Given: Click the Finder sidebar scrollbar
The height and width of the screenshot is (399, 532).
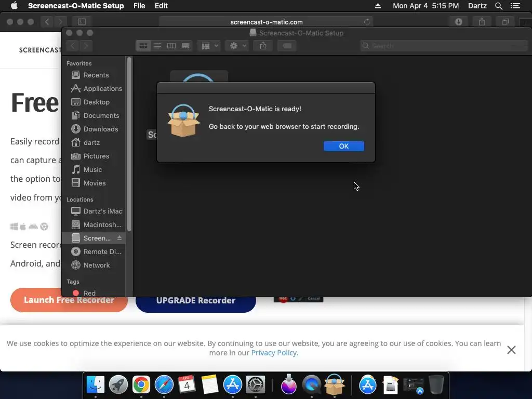Looking at the screenshot, I should [x=129, y=144].
